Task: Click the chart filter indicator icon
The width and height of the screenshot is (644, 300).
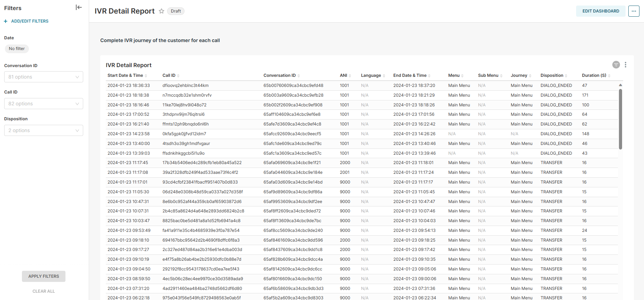Action: [616, 65]
